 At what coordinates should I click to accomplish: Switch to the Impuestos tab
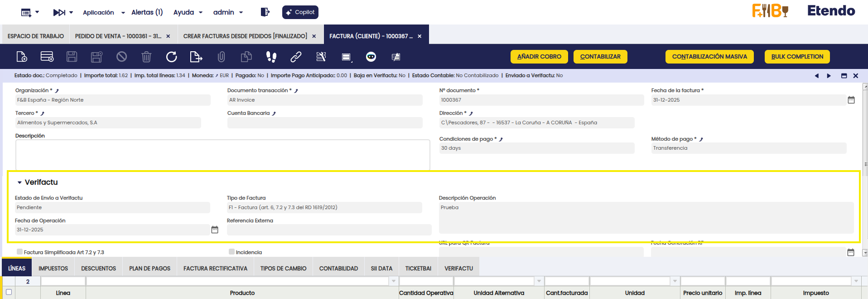pyautogui.click(x=53, y=268)
